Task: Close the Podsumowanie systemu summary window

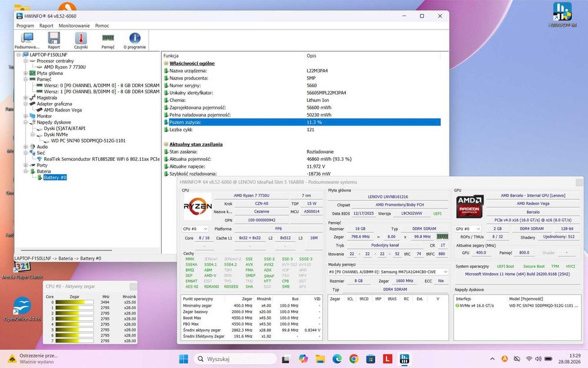Action: [x=578, y=182]
